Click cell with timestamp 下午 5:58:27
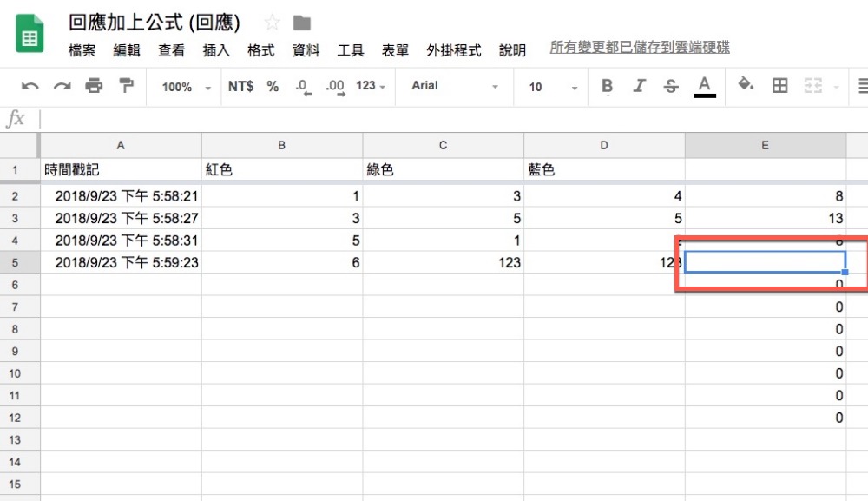 (x=121, y=218)
